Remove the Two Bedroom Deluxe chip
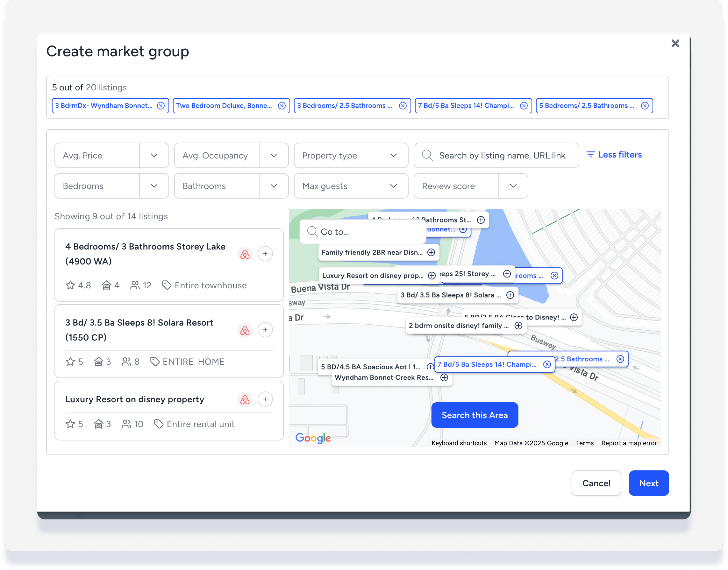Screen dimensions: 728x570 tap(282, 106)
